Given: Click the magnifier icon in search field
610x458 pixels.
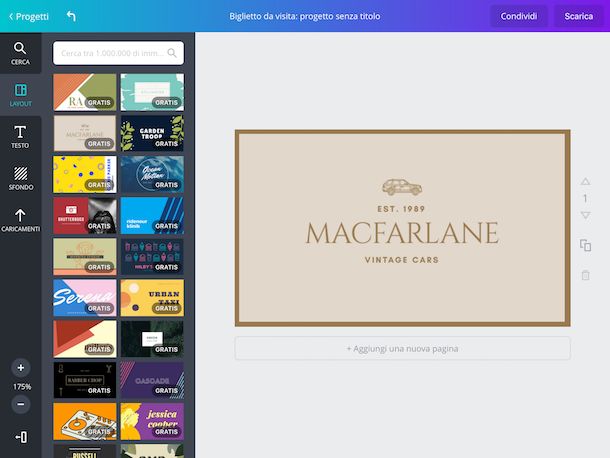Looking at the screenshot, I should click(172, 53).
